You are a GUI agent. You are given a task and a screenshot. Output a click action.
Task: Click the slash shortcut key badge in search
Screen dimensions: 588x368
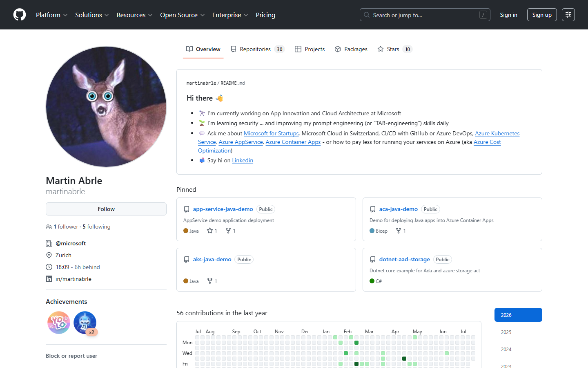tap(483, 15)
